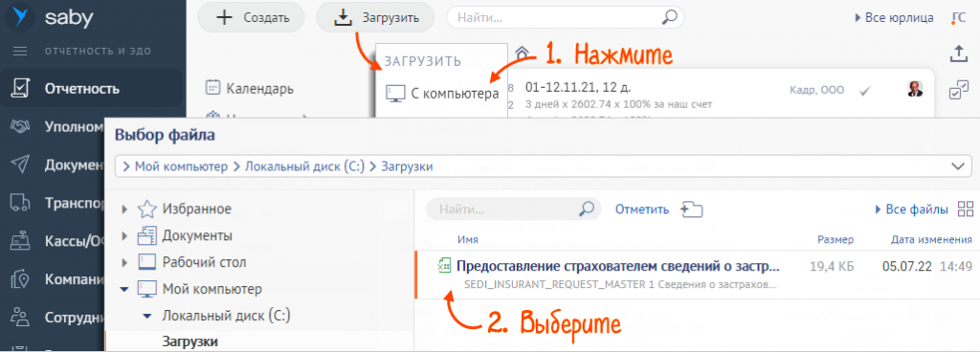Open the hamburger menu in sidebar
980x352 pixels.
tap(21, 52)
